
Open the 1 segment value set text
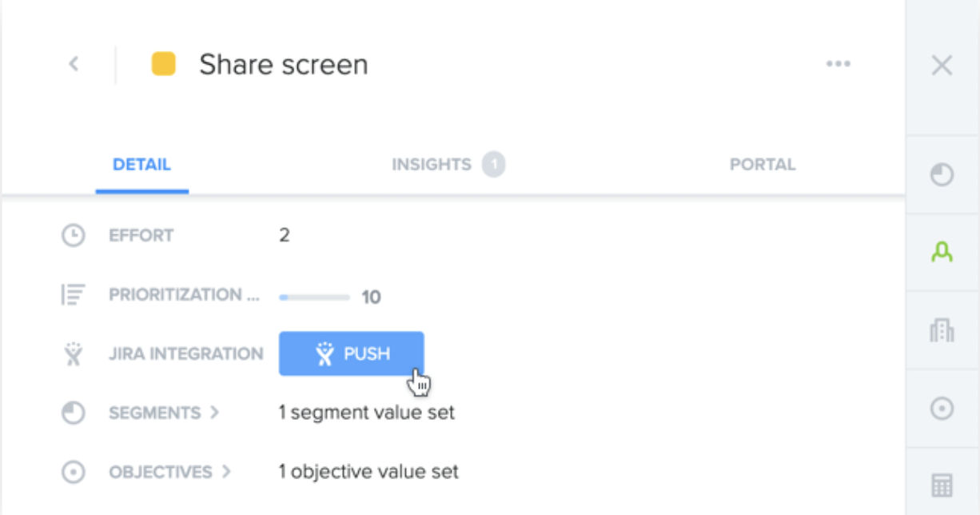[x=367, y=413]
